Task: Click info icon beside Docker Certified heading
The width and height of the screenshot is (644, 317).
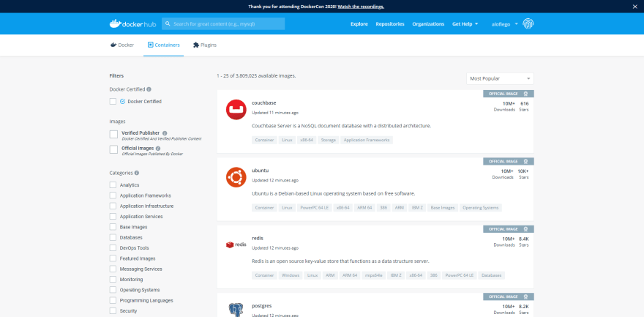Action: point(149,89)
